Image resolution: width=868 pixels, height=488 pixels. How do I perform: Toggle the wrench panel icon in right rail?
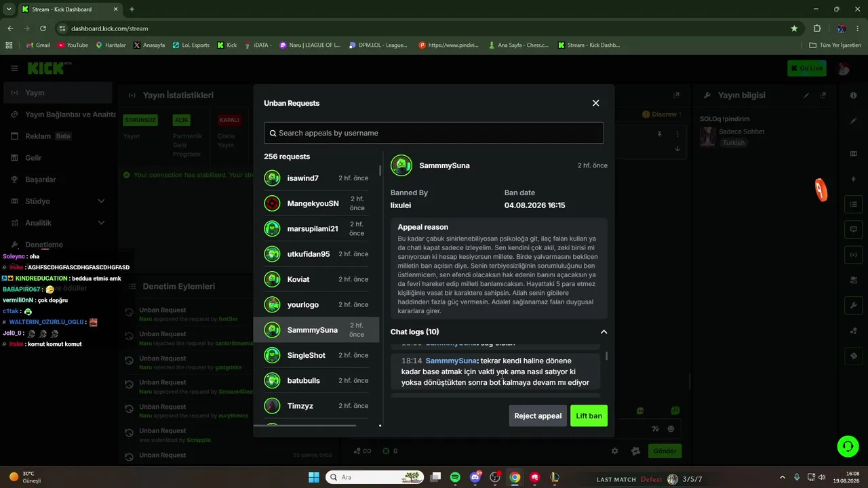click(x=854, y=305)
